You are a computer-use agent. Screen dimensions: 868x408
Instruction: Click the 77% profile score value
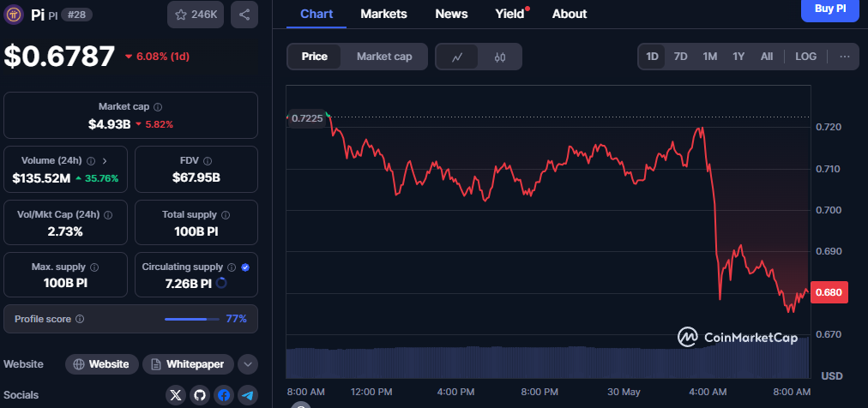click(237, 319)
